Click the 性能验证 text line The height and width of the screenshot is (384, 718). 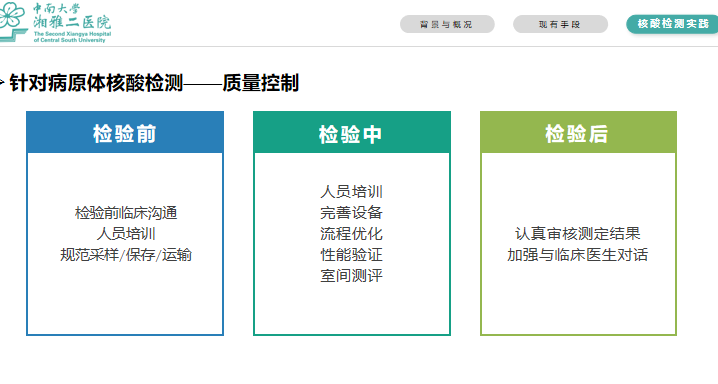click(x=351, y=255)
